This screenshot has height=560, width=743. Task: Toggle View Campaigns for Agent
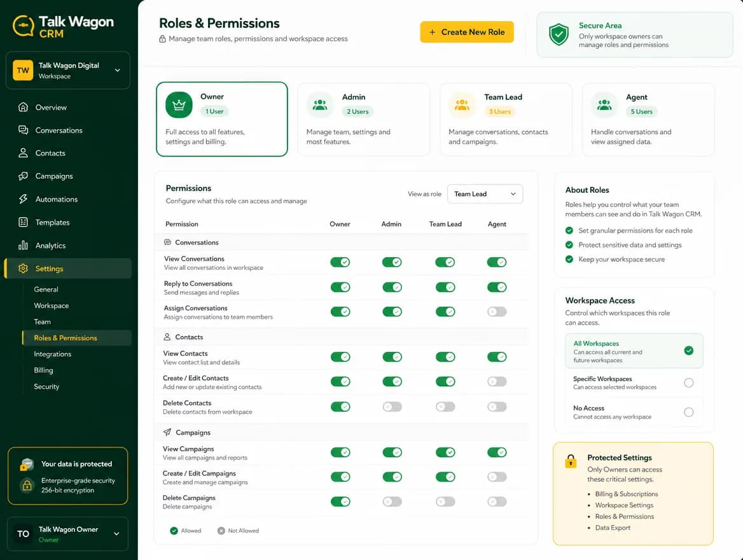pyautogui.click(x=497, y=452)
